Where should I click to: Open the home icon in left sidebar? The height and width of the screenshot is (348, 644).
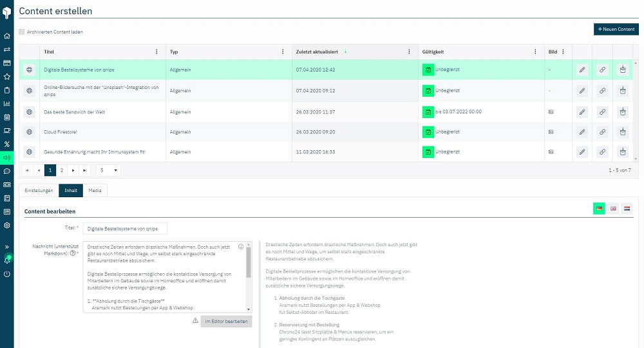point(7,36)
